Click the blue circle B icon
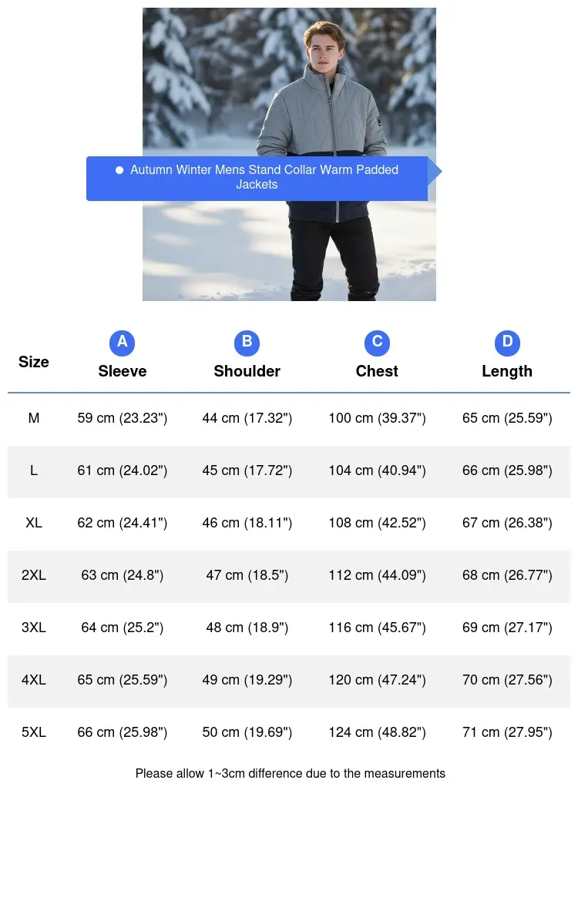 (247, 343)
